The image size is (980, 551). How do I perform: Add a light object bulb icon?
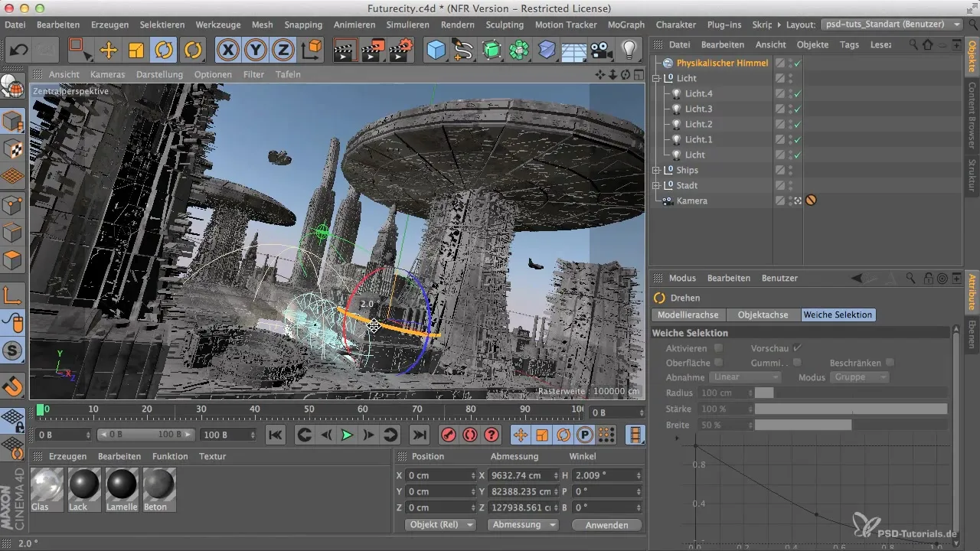tap(629, 51)
